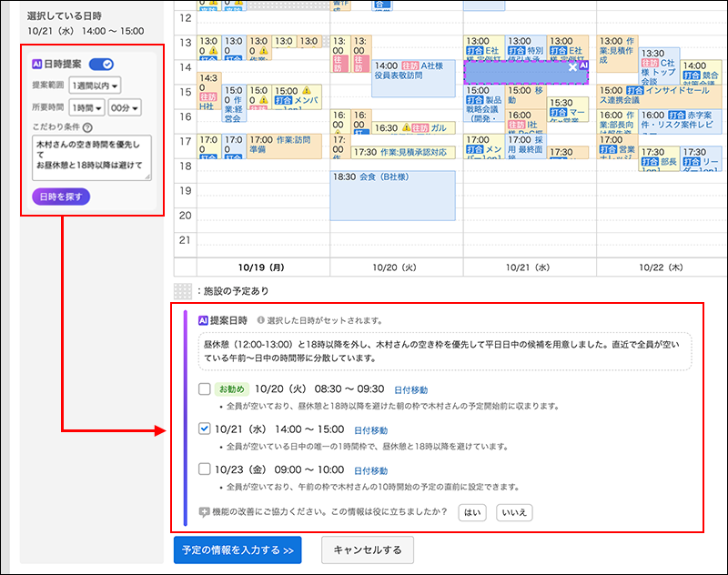Open the 14:30 H社 visit event on Monday
Image resolution: width=728 pixels, height=575 pixels.
[x=208, y=90]
